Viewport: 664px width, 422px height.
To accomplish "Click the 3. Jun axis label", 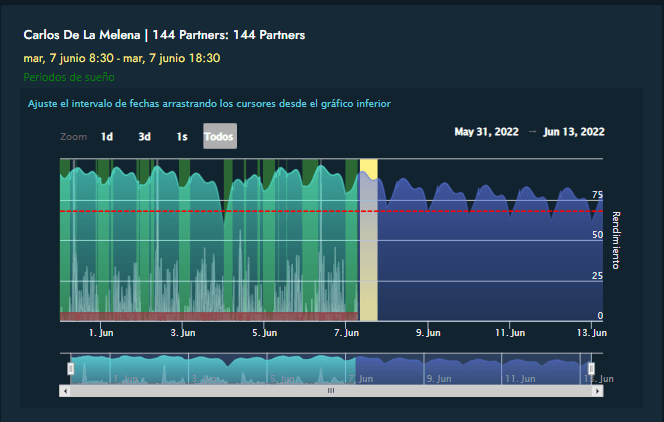I will (183, 333).
